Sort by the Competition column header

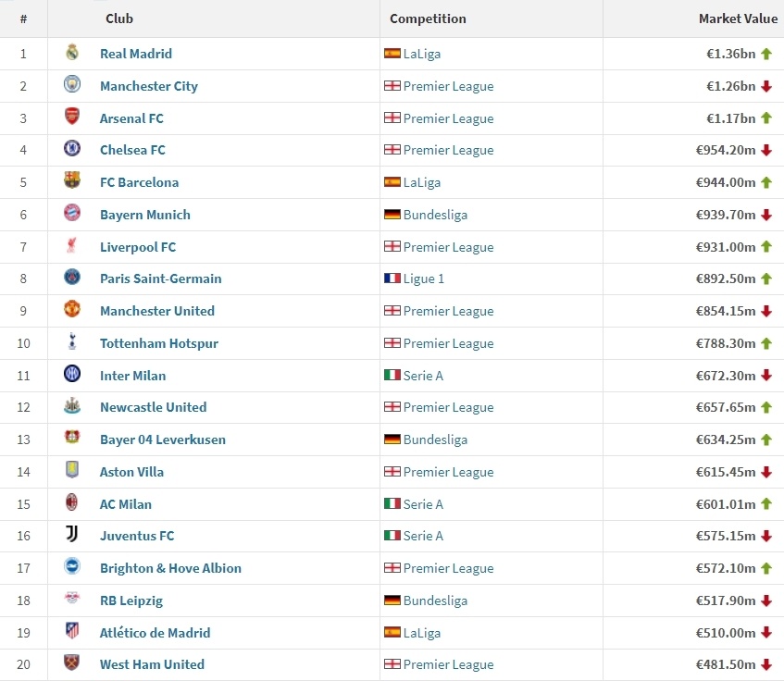(x=428, y=19)
